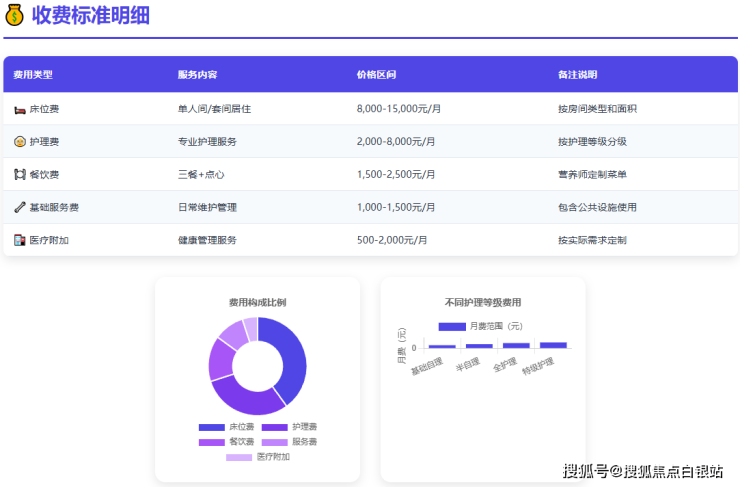The image size is (740, 487).
Task: Click the 医疗附加 legend color swatch
Action: 239,457
